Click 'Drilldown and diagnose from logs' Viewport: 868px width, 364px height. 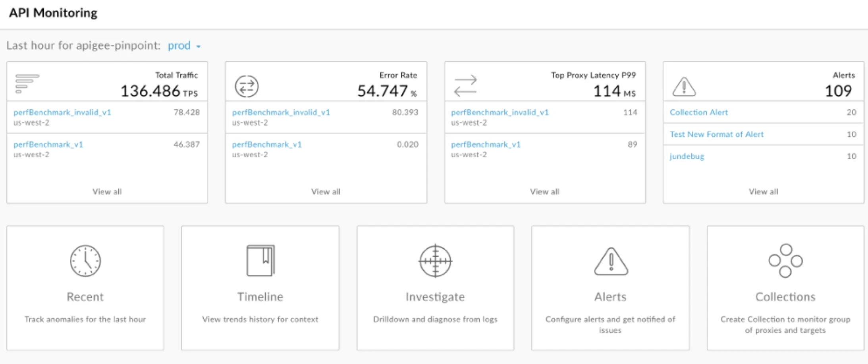pyautogui.click(x=435, y=319)
